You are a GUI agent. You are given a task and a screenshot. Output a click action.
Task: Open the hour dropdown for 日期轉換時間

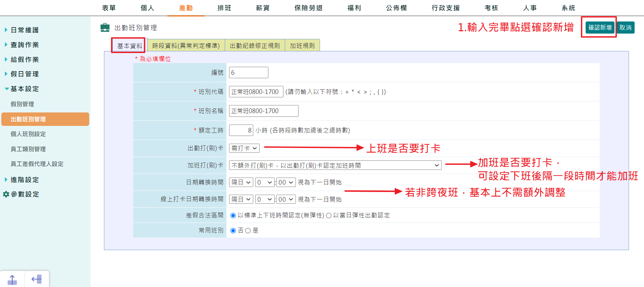[265, 182]
